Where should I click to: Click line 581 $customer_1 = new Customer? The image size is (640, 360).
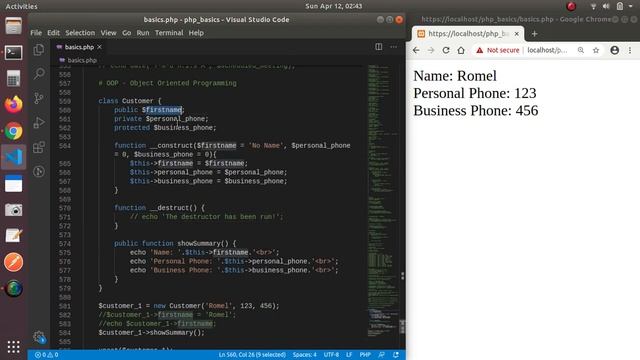click(189, 306)
